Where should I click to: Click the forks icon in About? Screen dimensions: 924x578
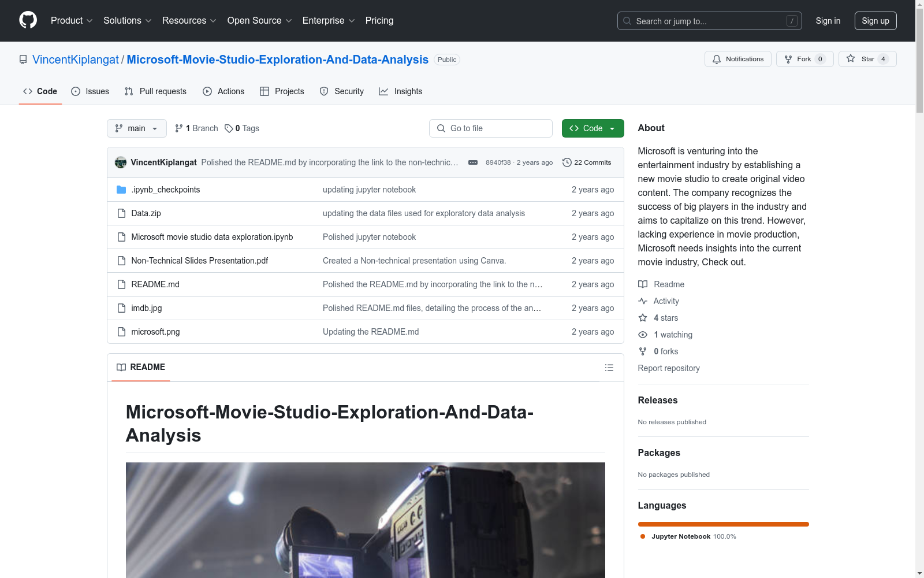[x=643, y=351]
